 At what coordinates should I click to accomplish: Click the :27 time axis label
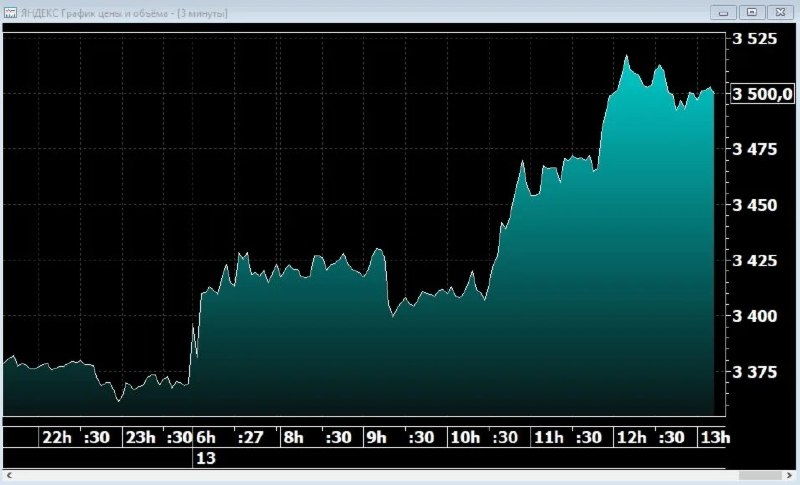click(x=251, y=437)
